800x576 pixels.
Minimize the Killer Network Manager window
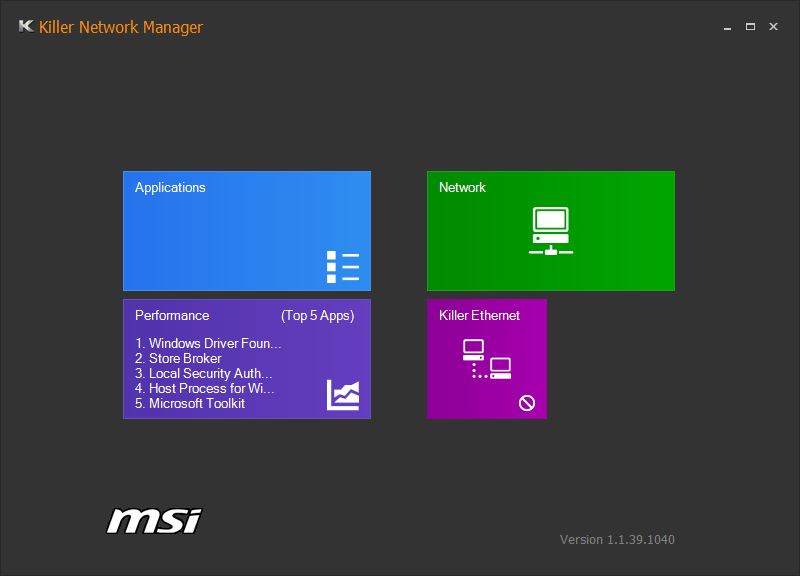click(726, 27)
